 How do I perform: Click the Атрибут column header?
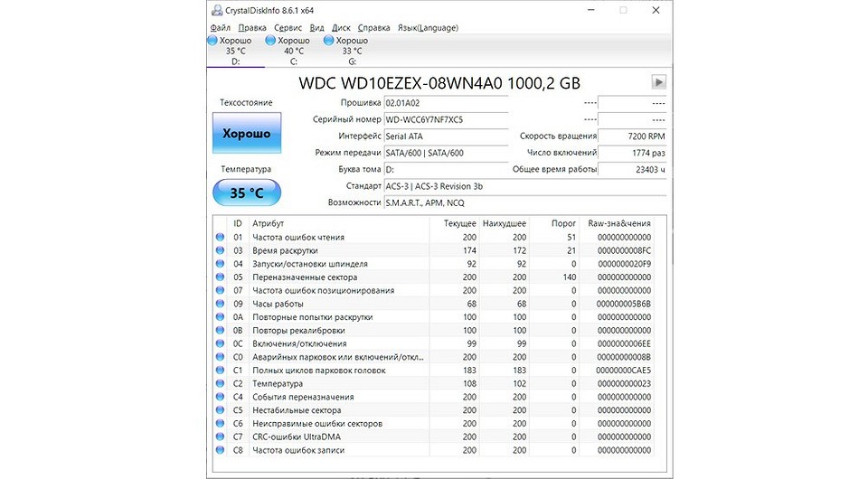coord(339,223)
